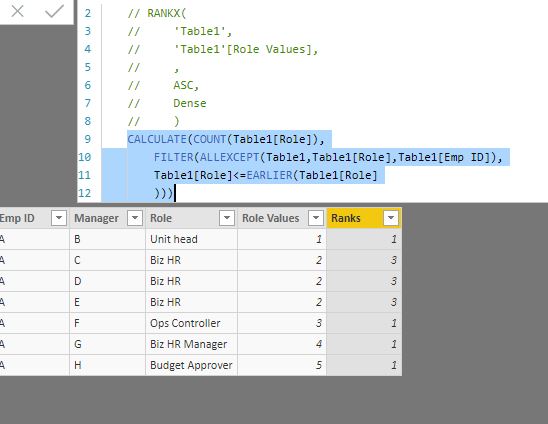Click commented 'Dense' on line 7
Screen dimensions: 548x424
coord(190,103)
